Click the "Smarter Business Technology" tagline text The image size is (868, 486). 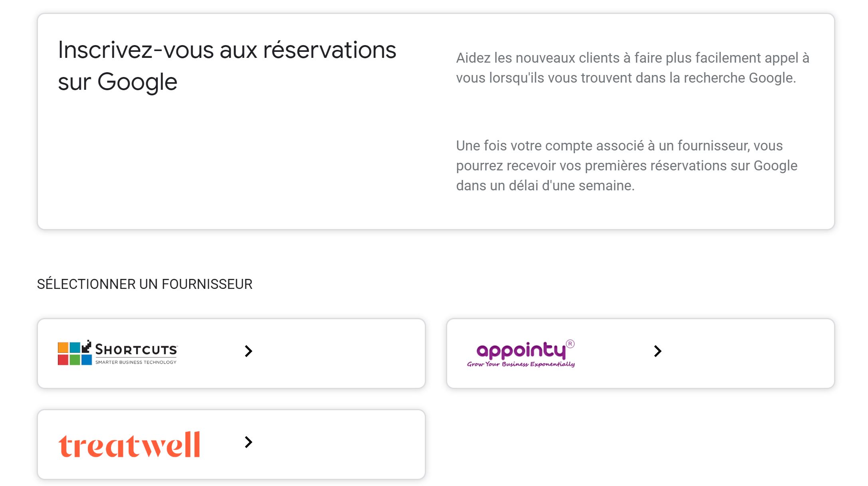pos(136,362)
